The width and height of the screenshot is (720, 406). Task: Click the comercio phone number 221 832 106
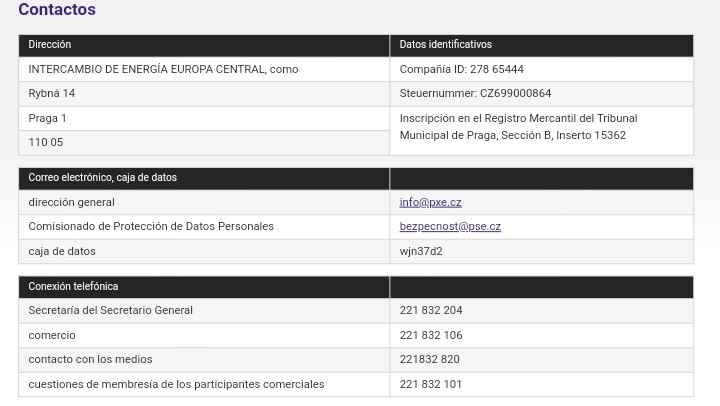(x=431, y=335)
